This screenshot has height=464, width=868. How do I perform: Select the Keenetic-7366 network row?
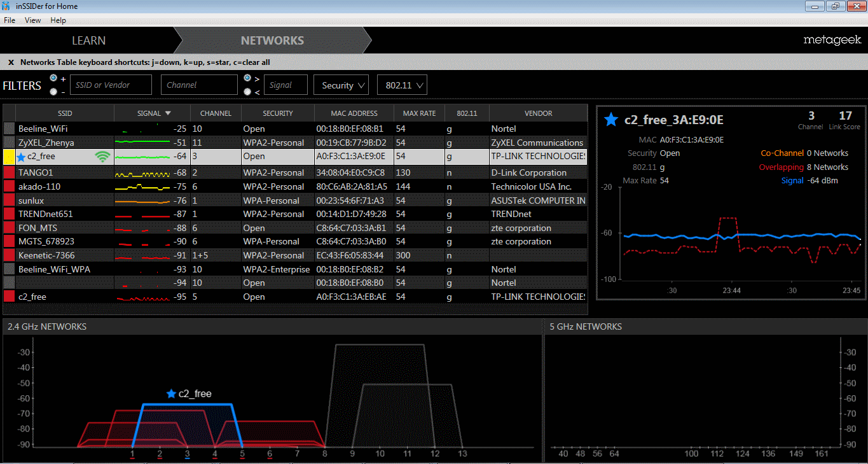coord(296,255)
